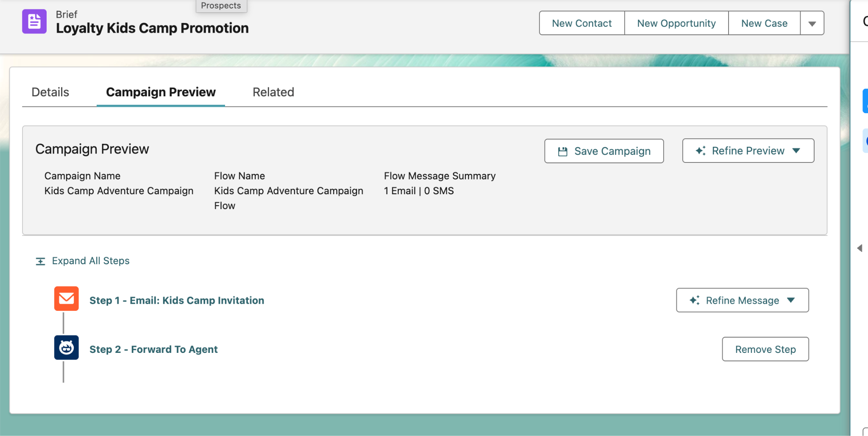Screen dimensions: 868x436
Task: Click the Forward To Agent robot icon
Action: [67, 347]
